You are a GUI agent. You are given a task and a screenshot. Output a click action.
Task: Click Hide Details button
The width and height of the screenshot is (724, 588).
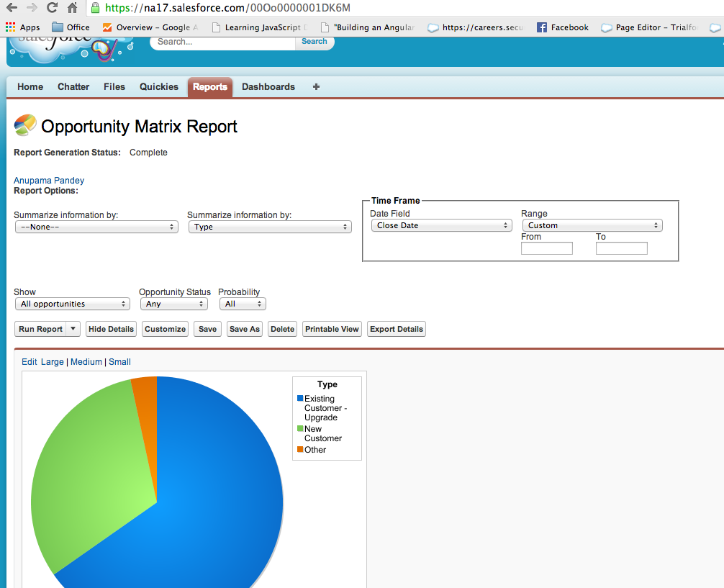pyautogui.click(x=111, y=329)
